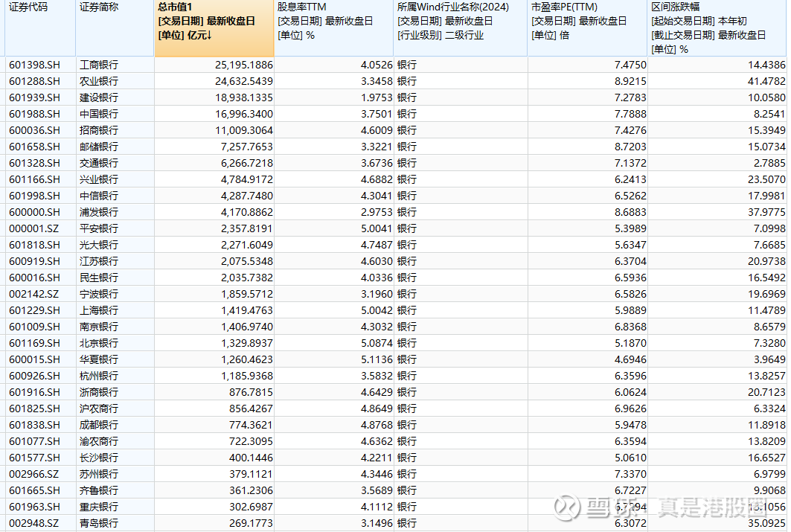Viewport: 791px width, 532px height.
Task: Select the 长沙银行 name cell
Action: [x=99, y=458]
